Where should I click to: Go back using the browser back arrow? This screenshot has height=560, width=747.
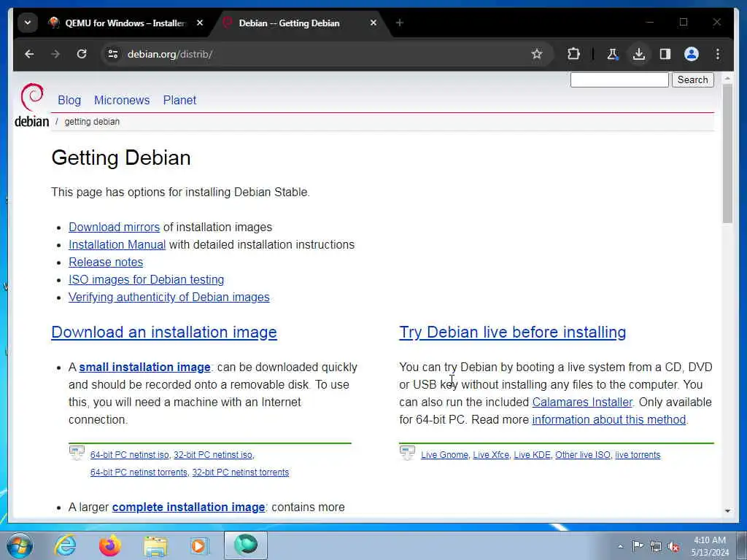click(29, 54)
